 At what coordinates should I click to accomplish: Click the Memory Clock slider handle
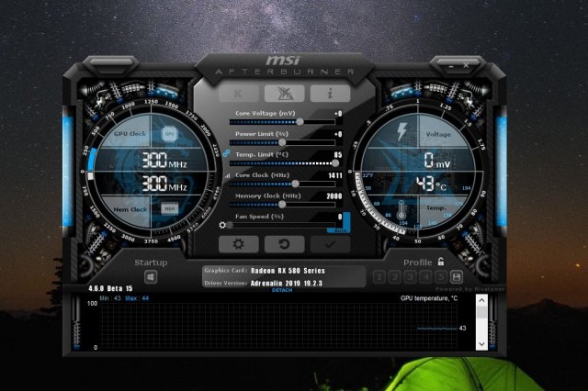[x=282, y=204]
